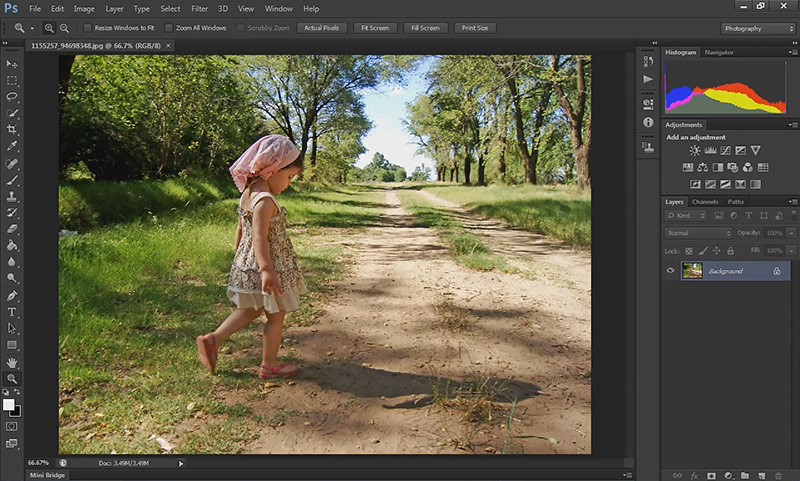
Task: Add a Color Balance adjustment
Action: click(x=703, y=167)
